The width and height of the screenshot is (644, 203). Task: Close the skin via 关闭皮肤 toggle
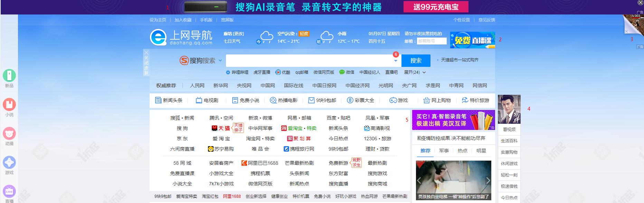146,63
